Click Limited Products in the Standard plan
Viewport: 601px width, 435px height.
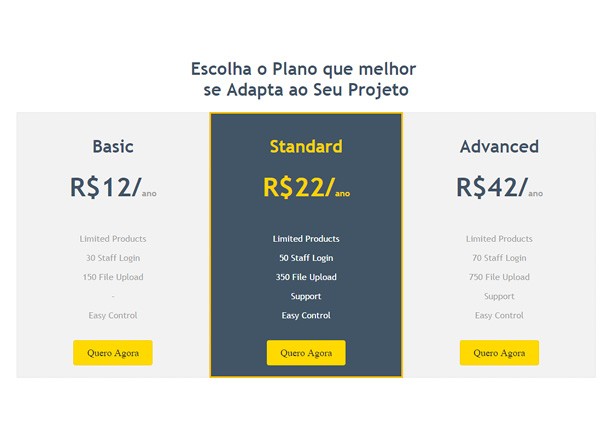306,239
